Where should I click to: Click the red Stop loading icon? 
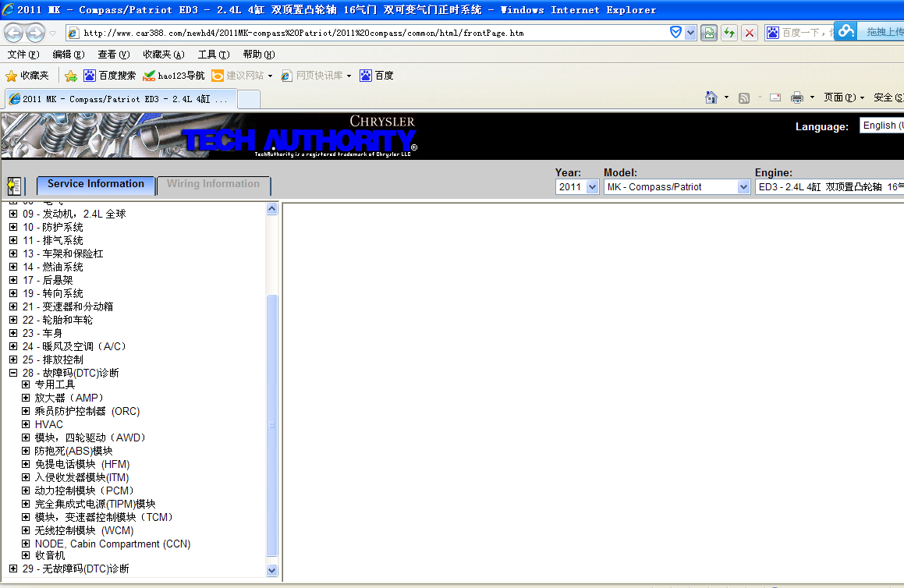[750, 33]
